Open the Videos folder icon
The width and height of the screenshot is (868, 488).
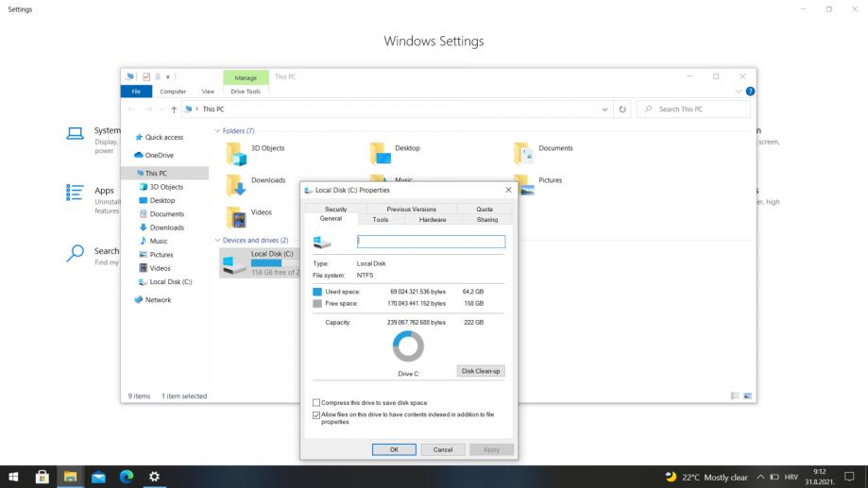pyautogui.click(x=236, y=217)
